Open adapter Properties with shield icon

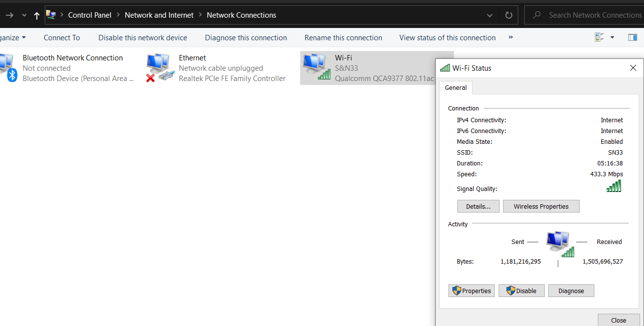click(x=471, y=291)
